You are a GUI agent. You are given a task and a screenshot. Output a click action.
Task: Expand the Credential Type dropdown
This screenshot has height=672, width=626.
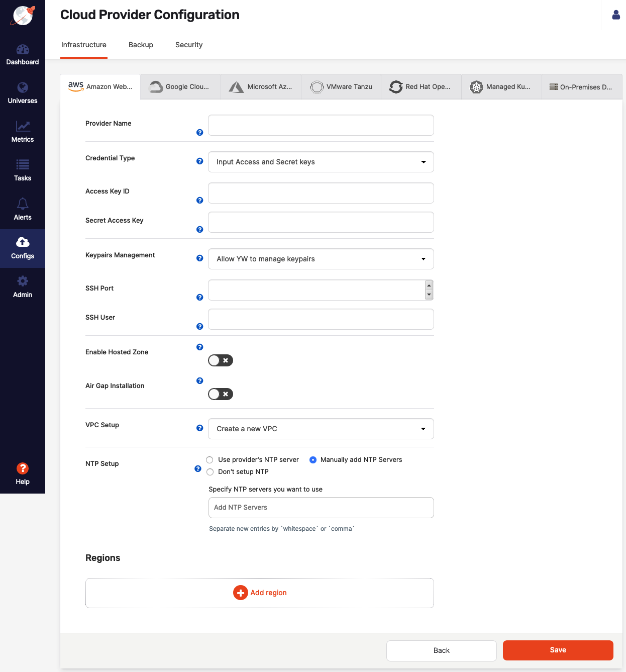point(321,162)
